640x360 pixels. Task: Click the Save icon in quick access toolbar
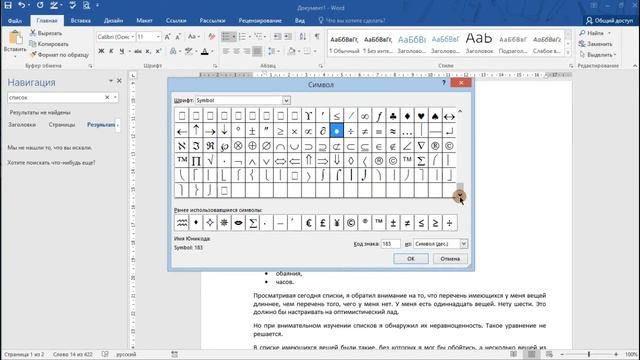click(8, 5)
